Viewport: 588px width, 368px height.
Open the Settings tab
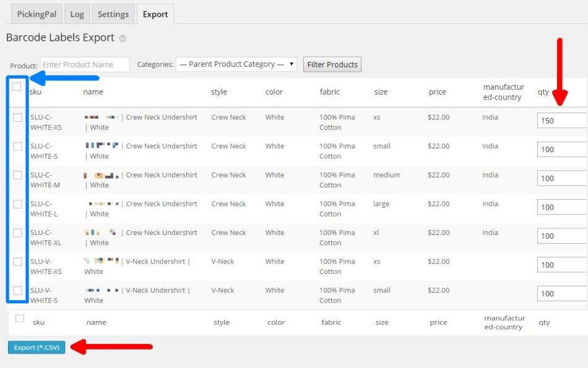(113, 13)
